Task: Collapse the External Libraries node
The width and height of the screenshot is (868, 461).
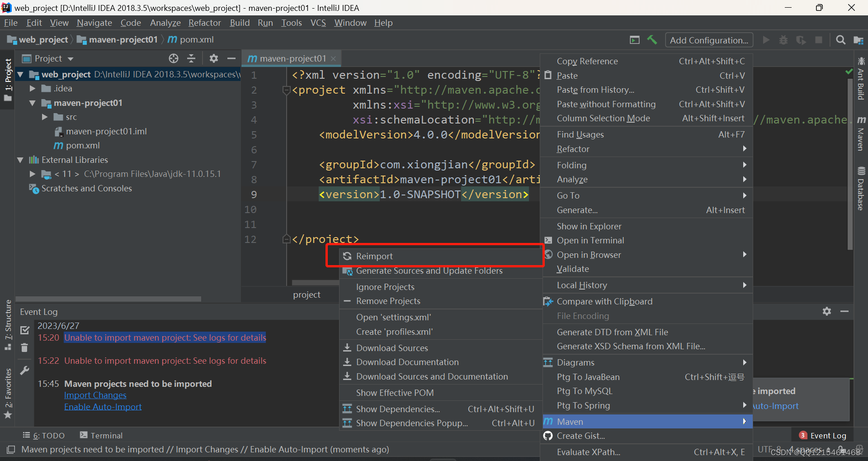Action: pos(20,160)
